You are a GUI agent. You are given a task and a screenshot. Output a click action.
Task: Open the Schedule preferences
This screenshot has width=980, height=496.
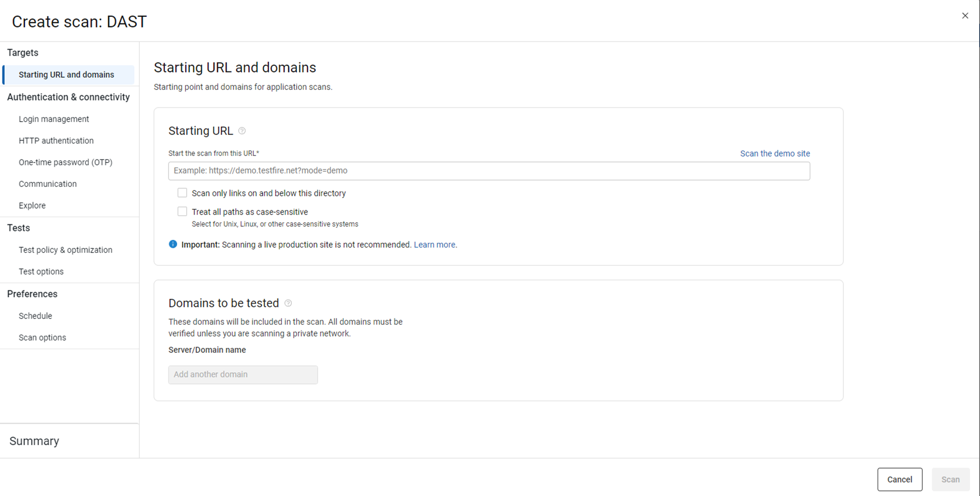coord(35,316)
